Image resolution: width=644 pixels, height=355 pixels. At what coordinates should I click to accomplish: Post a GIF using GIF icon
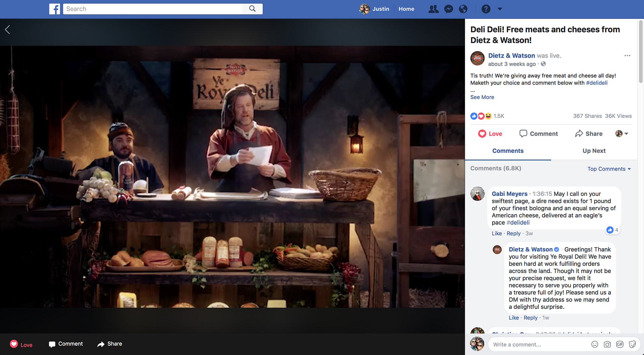pos(620,344)
